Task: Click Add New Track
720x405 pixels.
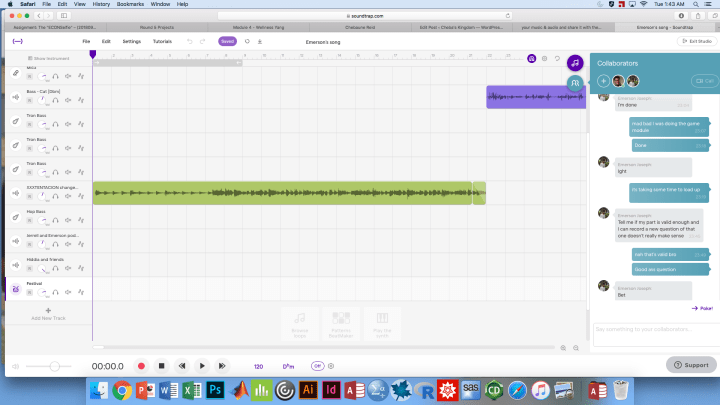Action: coord(47,314)
